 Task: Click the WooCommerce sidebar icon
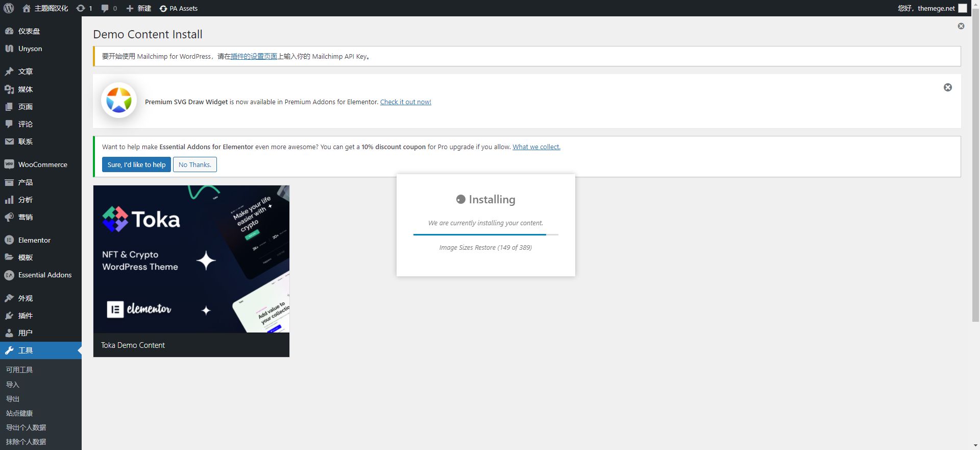[x=9, y=164]
